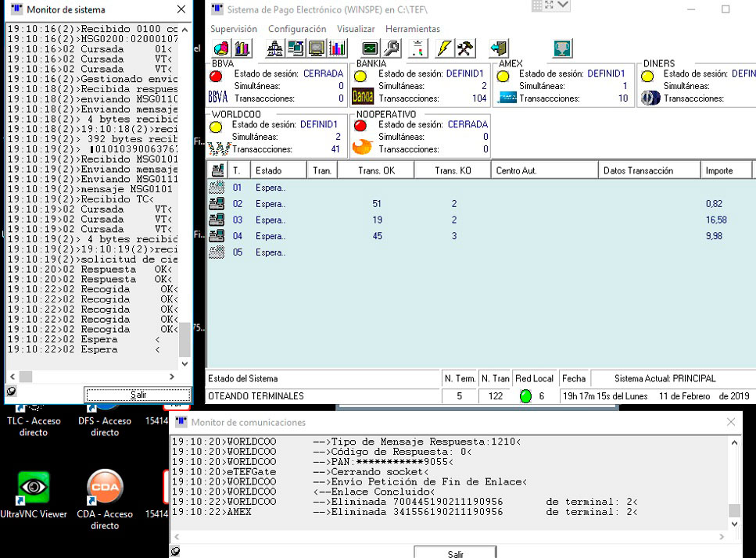Select terminal row number 04
Viewport: 756px width, 558px height.
tap(238, 236)
